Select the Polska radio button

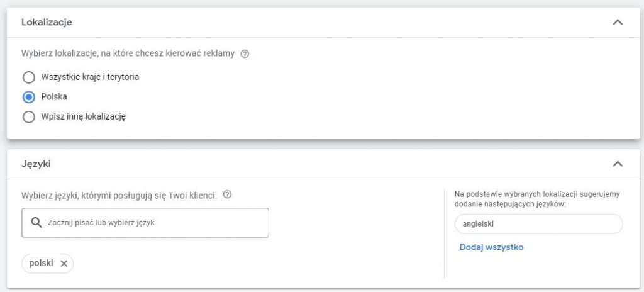tap(28, 97)
